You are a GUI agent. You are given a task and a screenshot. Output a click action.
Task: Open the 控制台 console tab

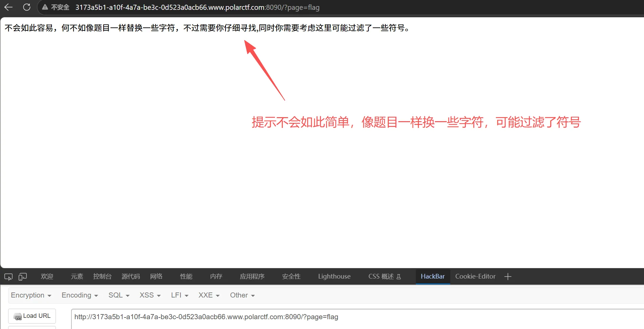(x=102, y=277)
